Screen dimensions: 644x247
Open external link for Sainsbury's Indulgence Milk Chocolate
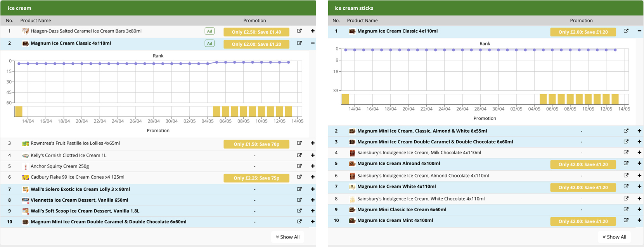click(x=626, y=153)
